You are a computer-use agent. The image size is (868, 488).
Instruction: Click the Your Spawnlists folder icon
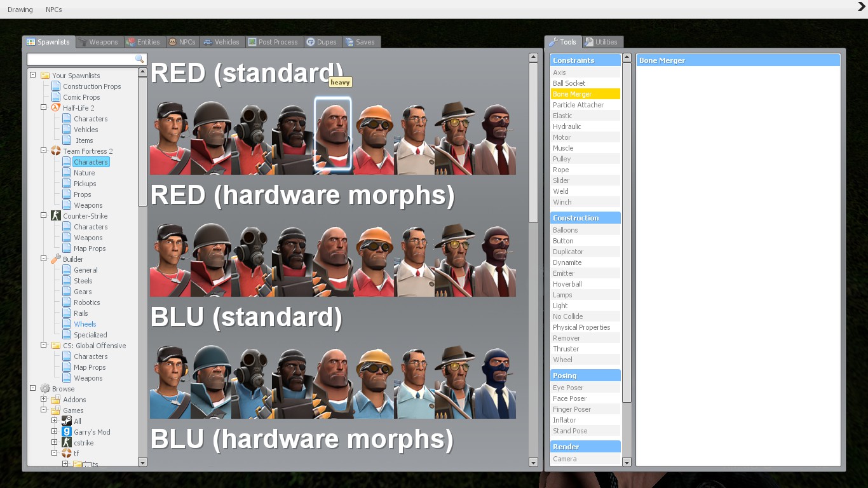pos(45,76)
